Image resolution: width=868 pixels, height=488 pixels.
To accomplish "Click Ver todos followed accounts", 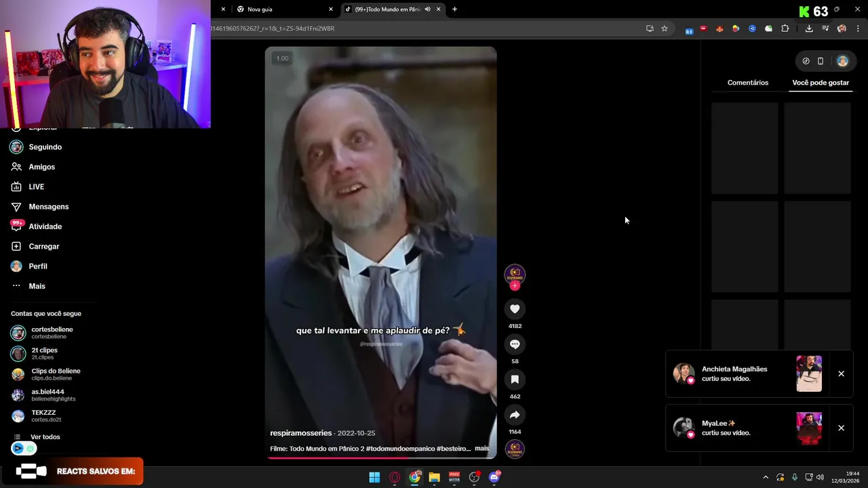I will 37,437.
